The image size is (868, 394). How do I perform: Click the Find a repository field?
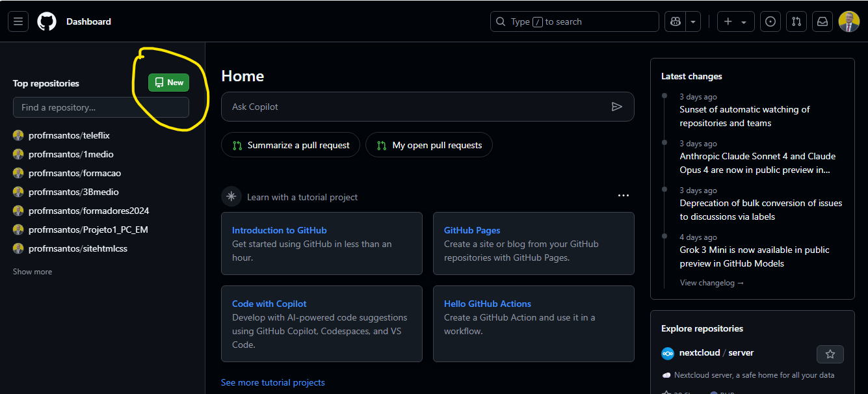(x=101, y=107)
